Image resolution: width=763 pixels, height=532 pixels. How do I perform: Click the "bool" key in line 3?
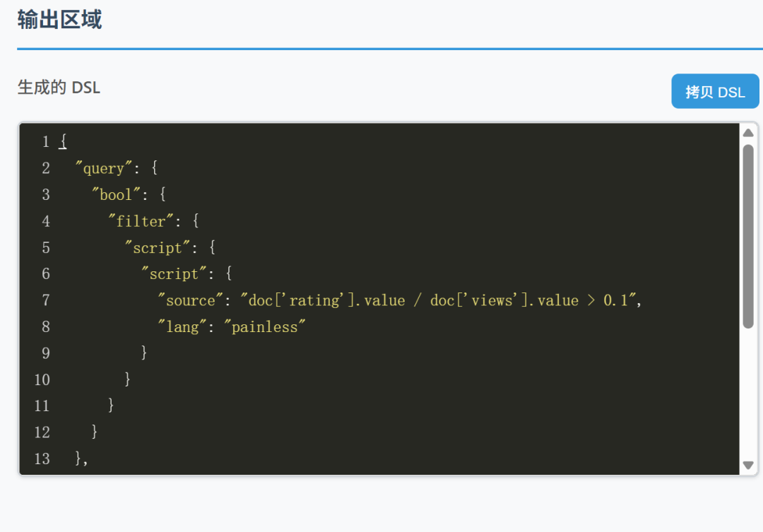pos(116,194)
